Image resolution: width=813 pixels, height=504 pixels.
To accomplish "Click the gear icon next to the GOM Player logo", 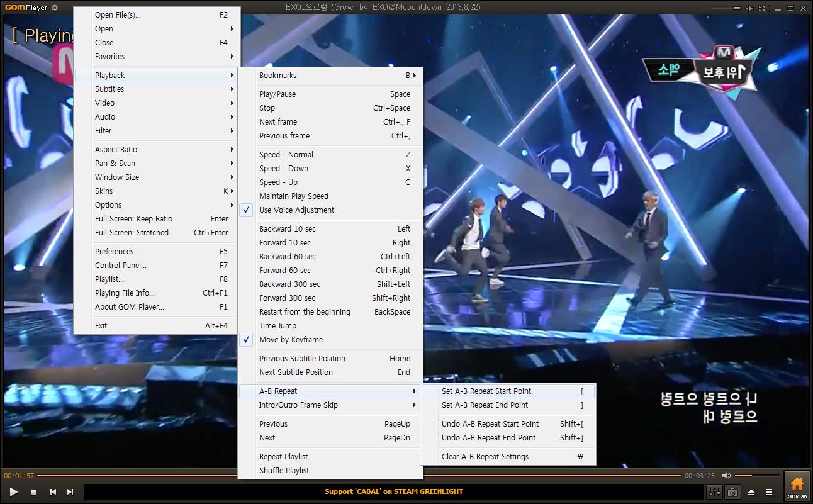I will 55,8.
